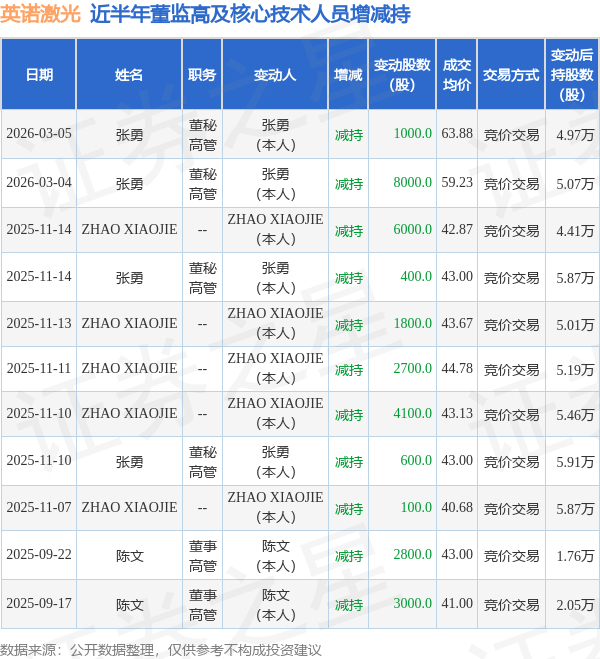Click holdings value 5.91万
Viewport: 600px width, 659px height.
pyautogui.click(x=575, y=462)
